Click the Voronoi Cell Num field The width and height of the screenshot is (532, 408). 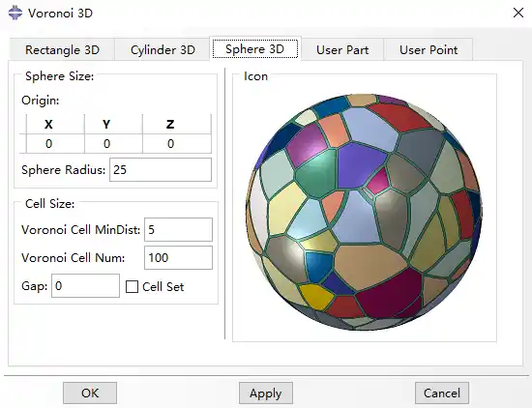pos(179,258)
